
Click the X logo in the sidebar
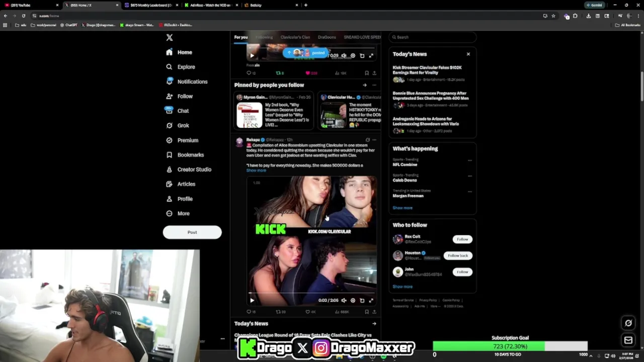tap(170, 38)
